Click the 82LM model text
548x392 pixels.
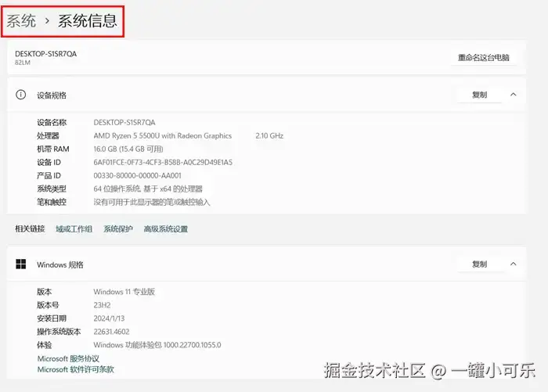click(23, 63)
